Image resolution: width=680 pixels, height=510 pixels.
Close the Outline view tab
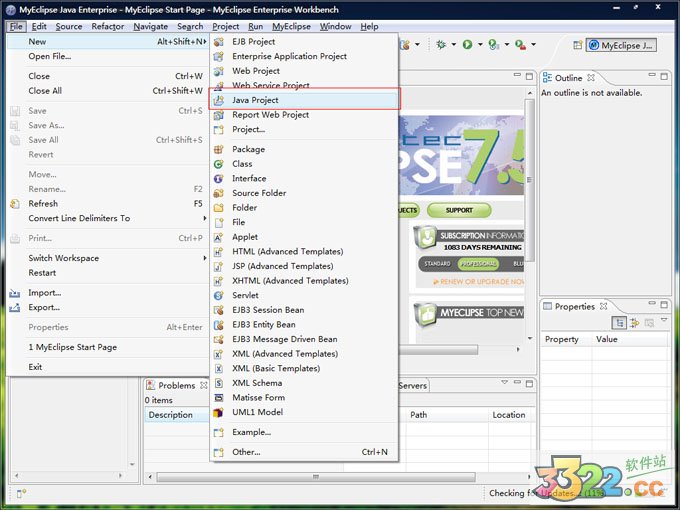[591, 78]
